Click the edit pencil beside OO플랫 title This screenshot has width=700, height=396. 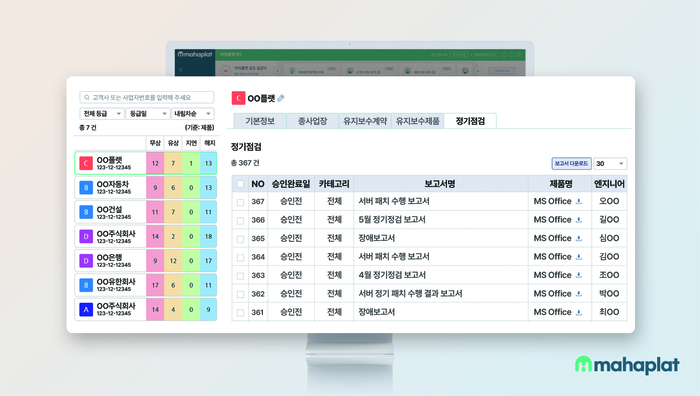coord(281,98)
